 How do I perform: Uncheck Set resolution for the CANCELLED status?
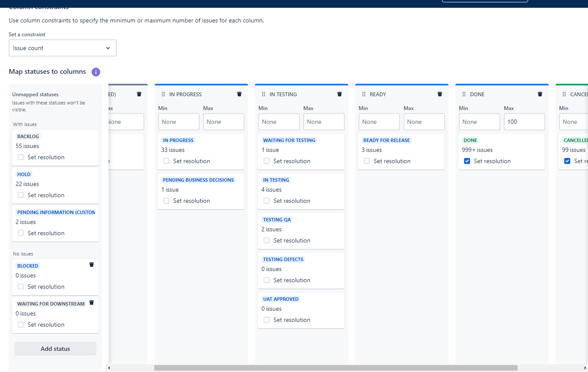click(567, 161)
